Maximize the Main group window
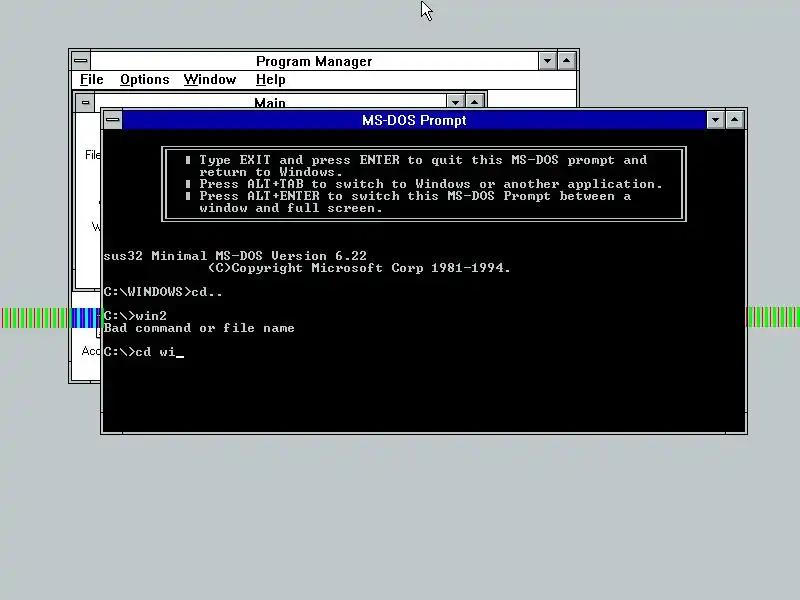 coord(474,101)
